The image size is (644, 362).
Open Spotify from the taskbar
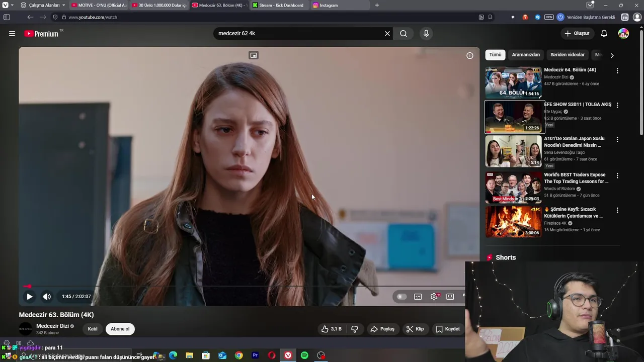point(304,355)
